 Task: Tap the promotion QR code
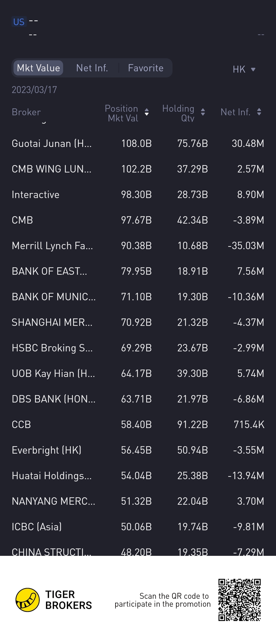point(239,600)
